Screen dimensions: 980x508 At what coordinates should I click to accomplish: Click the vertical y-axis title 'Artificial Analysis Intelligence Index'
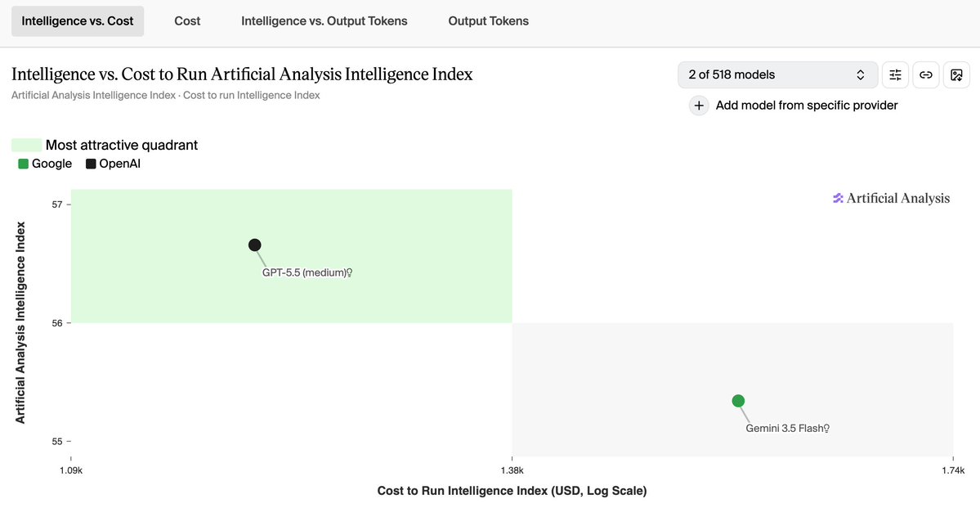[x=20, y=322]
